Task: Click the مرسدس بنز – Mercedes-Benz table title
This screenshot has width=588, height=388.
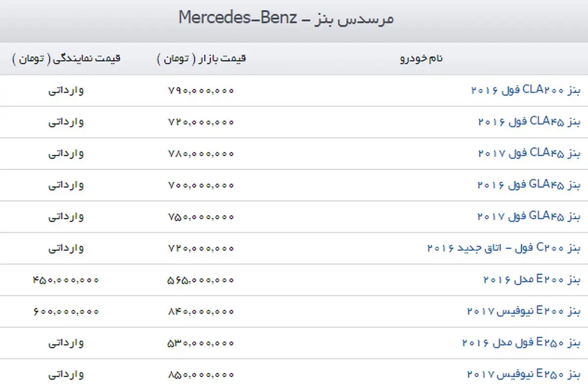Action: 286,19
